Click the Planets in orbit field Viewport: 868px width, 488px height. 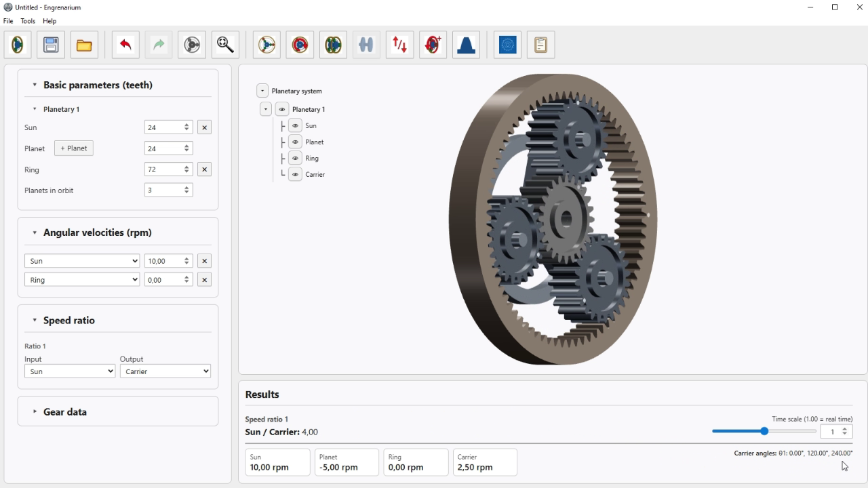(x=169, y=190)
